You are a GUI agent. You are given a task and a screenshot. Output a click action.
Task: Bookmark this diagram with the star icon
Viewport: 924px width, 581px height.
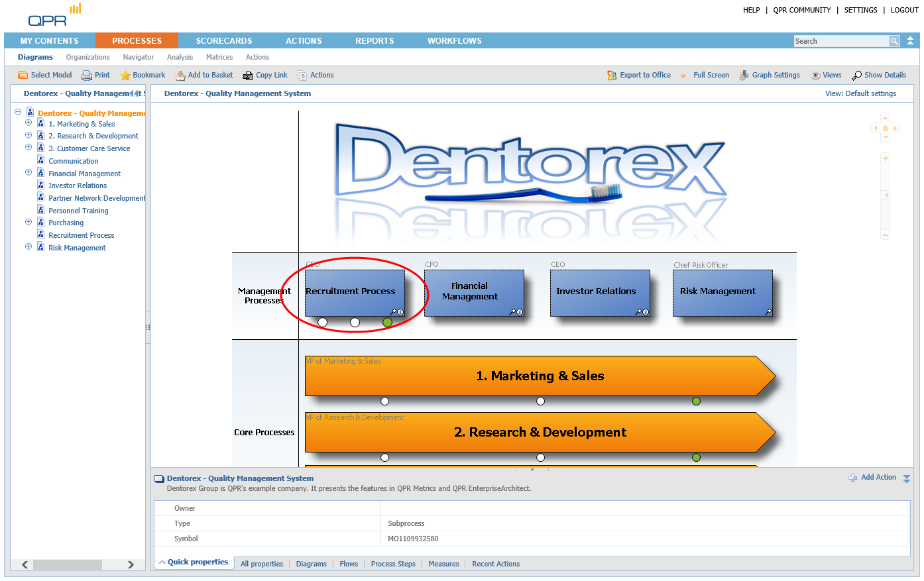point(125,76)
